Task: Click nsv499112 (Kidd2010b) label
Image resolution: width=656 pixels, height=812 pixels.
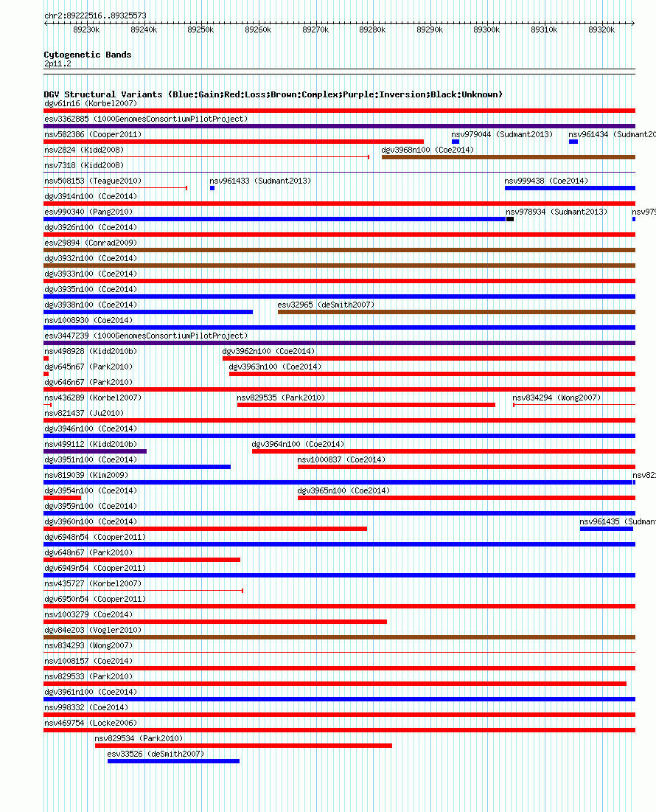Action: coord(91,445)
